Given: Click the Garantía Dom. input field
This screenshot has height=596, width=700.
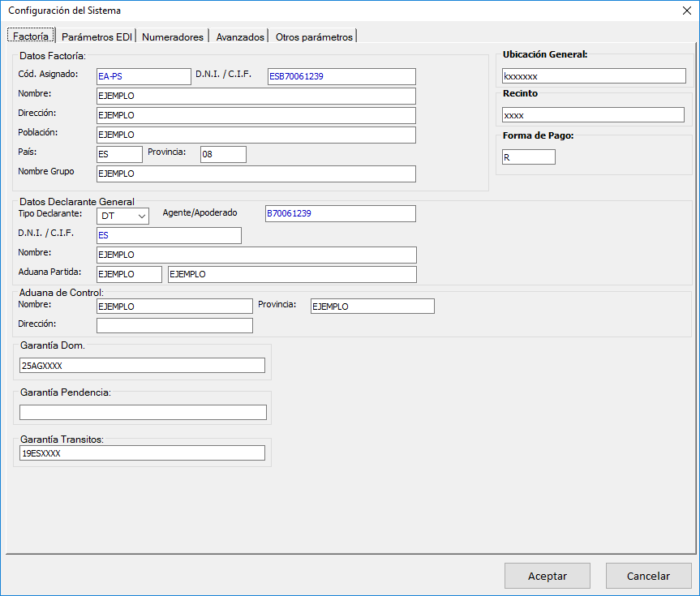Looking at the screenshot, I should pos(143,366).
